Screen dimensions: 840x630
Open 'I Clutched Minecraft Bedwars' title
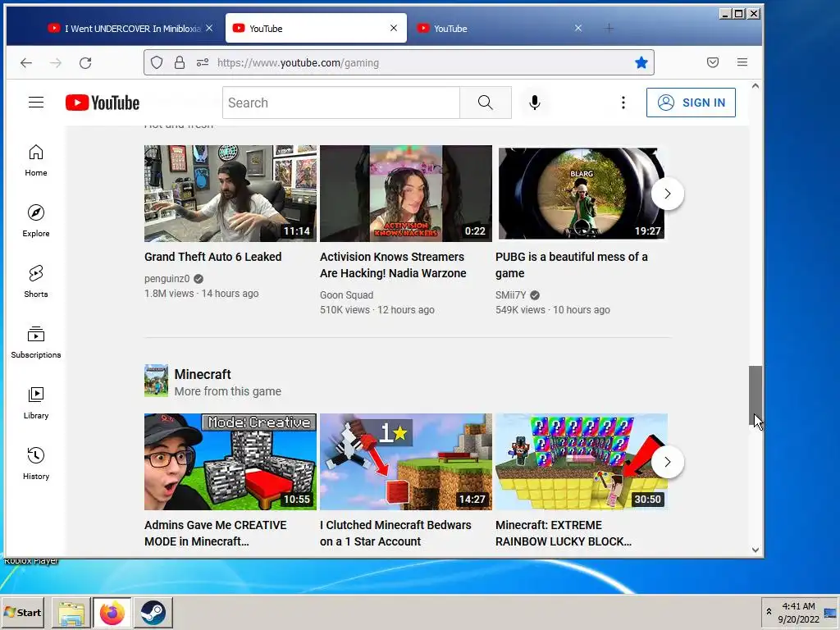395,533
